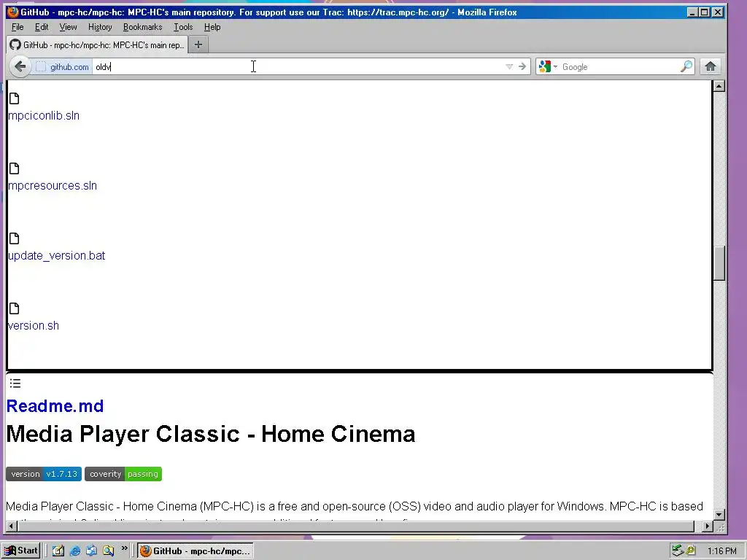This screenshot has width=747, height=560.
Task: Open the mpciconlib.sln file link
Action: (x=44, y=116)
